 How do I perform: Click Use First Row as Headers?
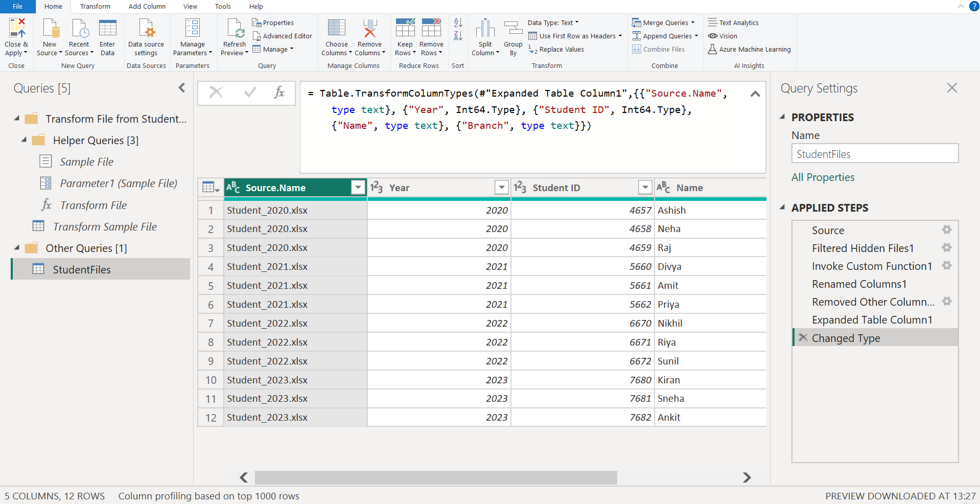(574, 36)
